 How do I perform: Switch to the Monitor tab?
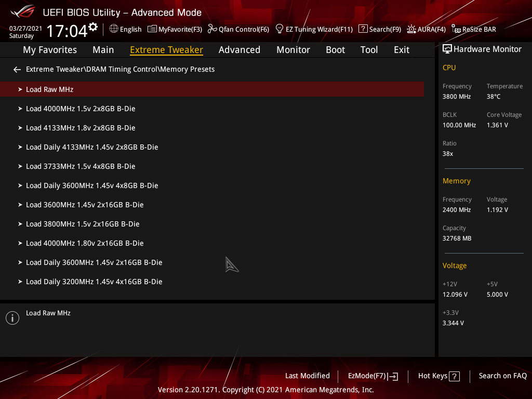pos(293,50)
